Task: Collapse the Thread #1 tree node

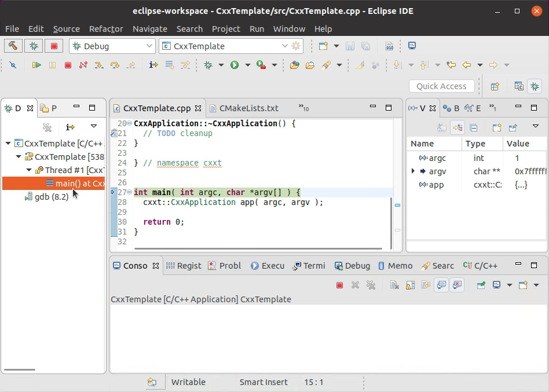Action: click(28, 170)
